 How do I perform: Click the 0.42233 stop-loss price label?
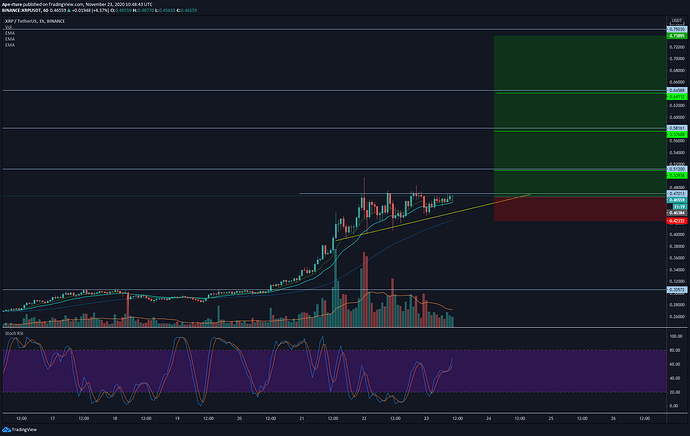(x=676, y=220)
